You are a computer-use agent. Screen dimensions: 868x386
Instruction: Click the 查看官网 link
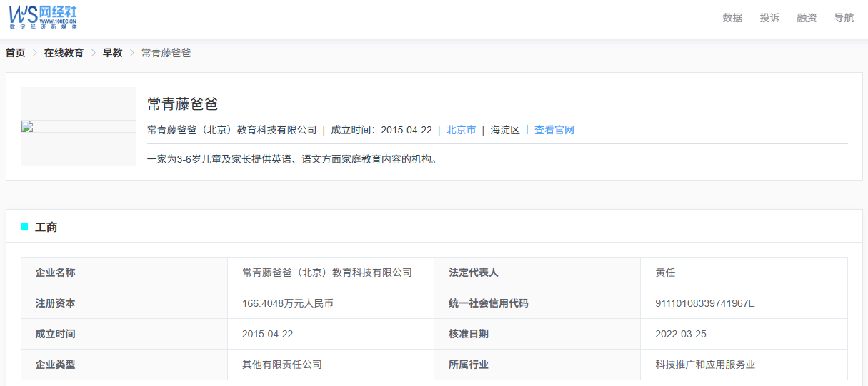554,130
